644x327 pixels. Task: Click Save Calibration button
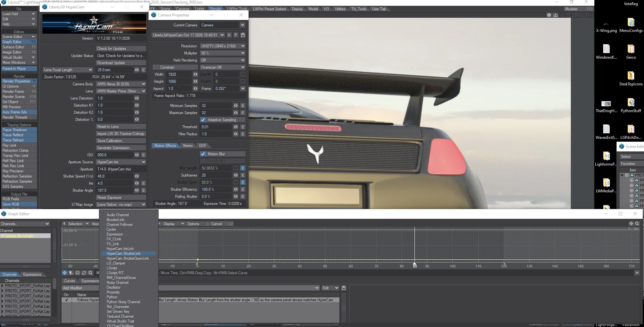[x=121, y=141]
